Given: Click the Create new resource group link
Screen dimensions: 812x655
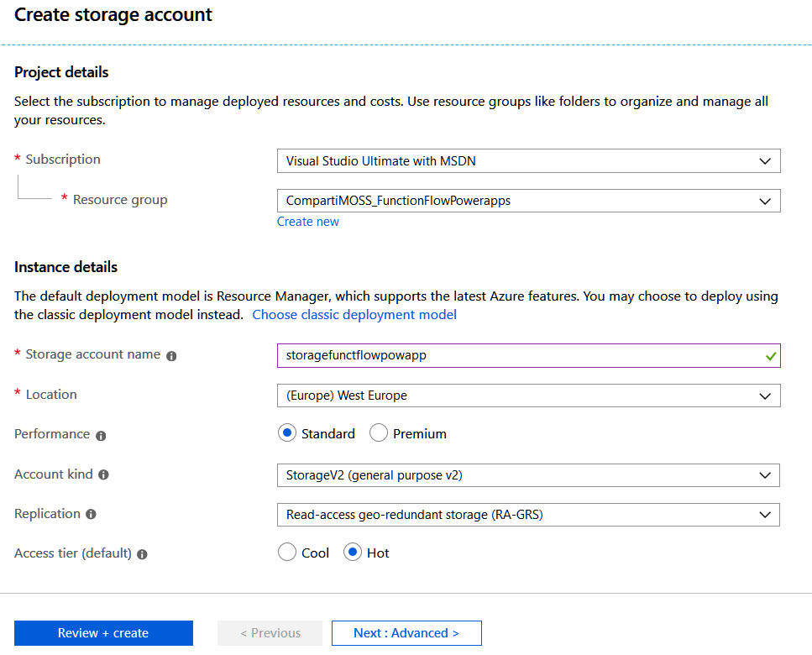Looking at the screenshot, I should 307,221.
